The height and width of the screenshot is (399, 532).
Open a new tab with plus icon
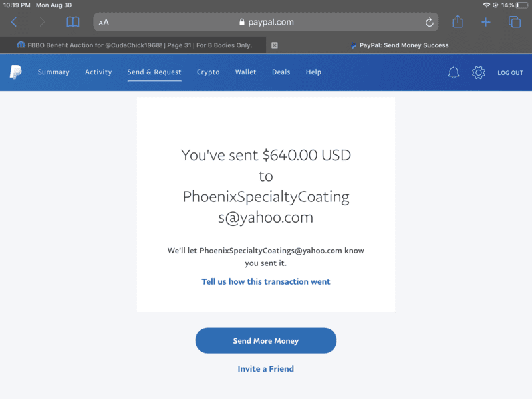coord(486,22)
